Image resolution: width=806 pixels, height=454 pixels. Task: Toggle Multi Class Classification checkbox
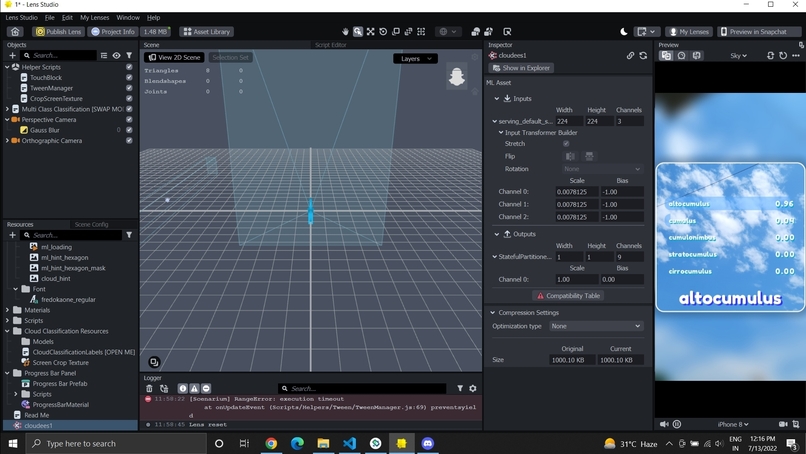pos(129,109)
